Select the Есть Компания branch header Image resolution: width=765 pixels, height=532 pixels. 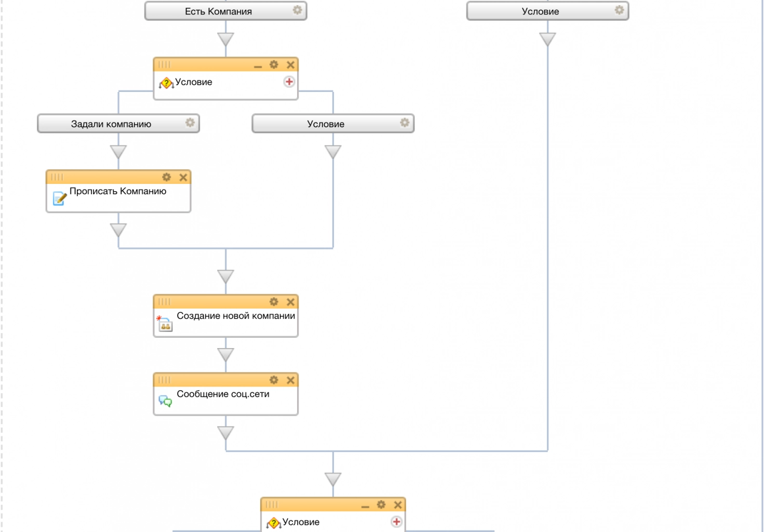pos(218,11)
